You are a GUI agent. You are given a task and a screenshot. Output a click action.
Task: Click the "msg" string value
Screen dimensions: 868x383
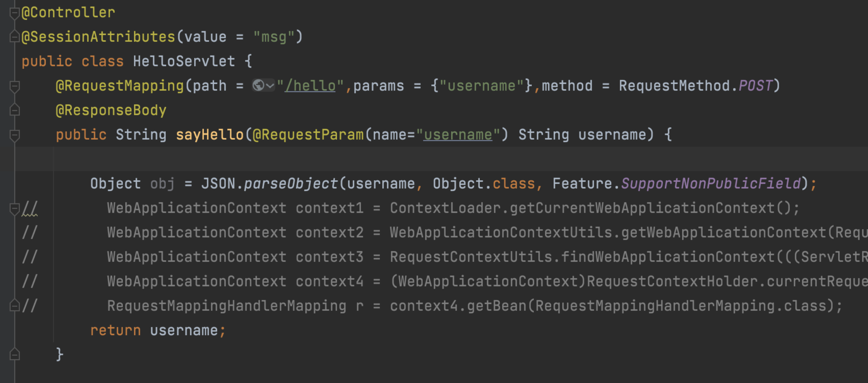[274, 37]
